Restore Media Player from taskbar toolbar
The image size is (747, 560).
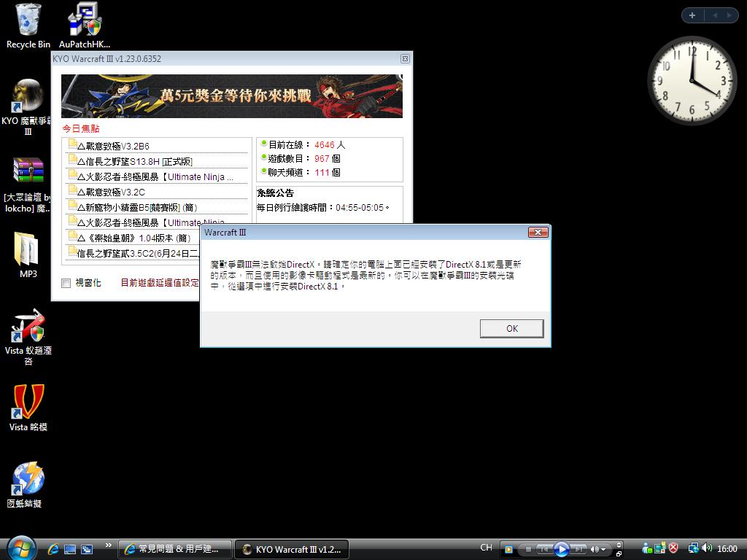619,554
